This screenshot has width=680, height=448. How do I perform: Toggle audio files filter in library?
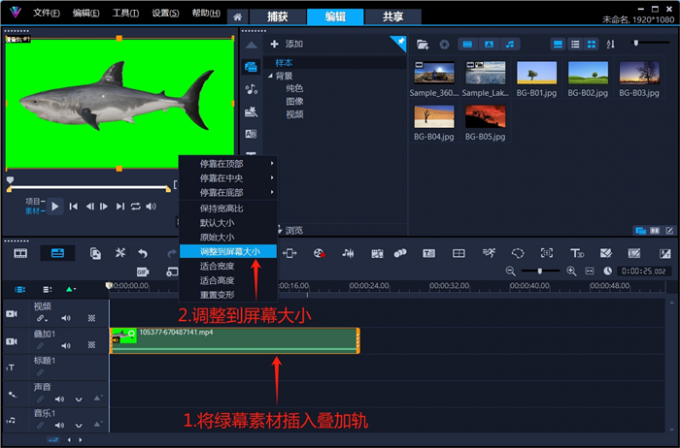510,44
